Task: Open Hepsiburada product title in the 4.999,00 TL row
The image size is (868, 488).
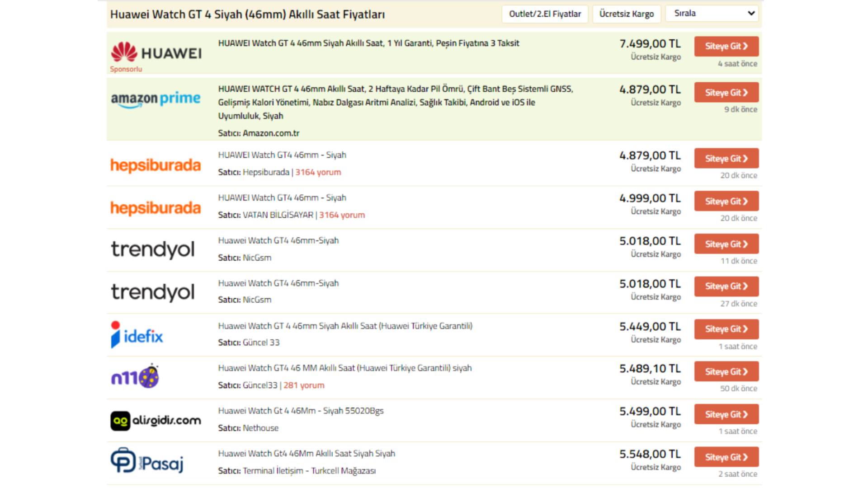Action: [282, 198]
